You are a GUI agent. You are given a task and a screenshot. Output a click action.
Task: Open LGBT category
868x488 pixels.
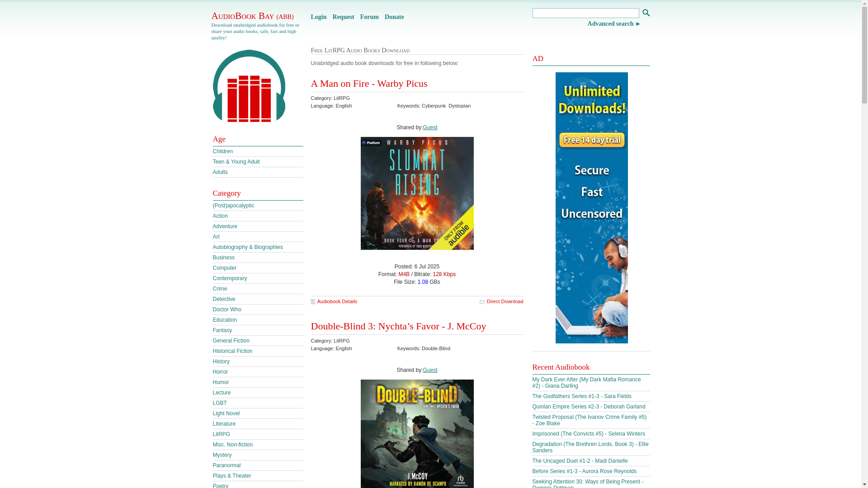pos(219,403)
